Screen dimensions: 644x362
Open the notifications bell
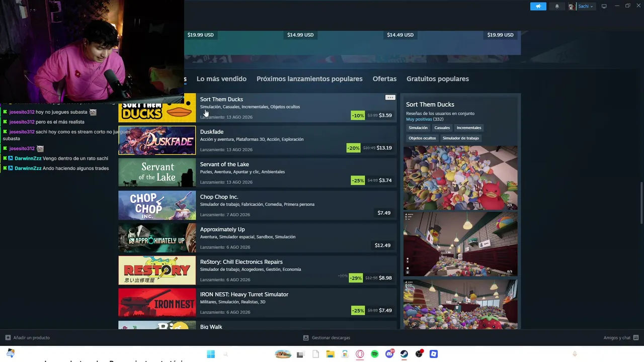pyautogui.click(x=557, y=7)
